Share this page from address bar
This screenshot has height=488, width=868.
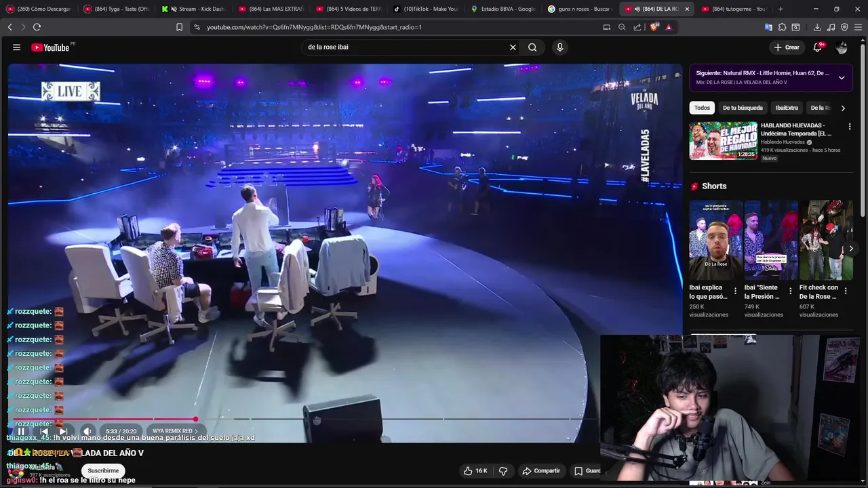coord(637,27)
